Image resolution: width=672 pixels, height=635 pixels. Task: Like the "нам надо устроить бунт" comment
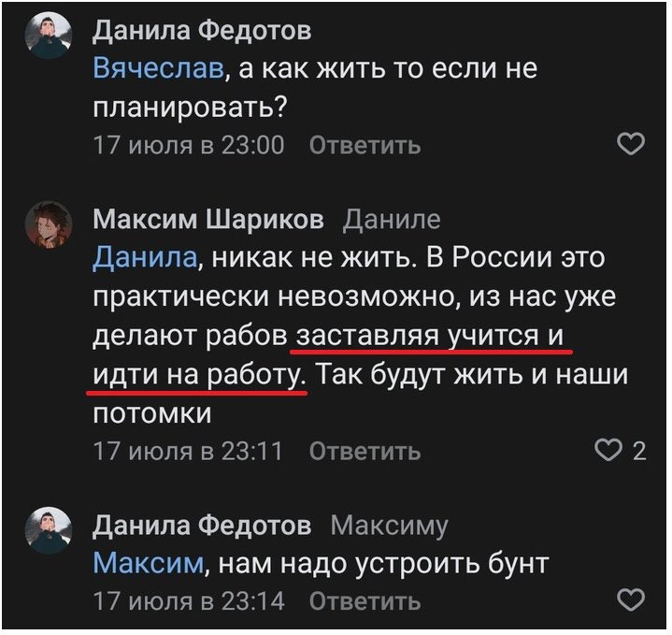632,599
